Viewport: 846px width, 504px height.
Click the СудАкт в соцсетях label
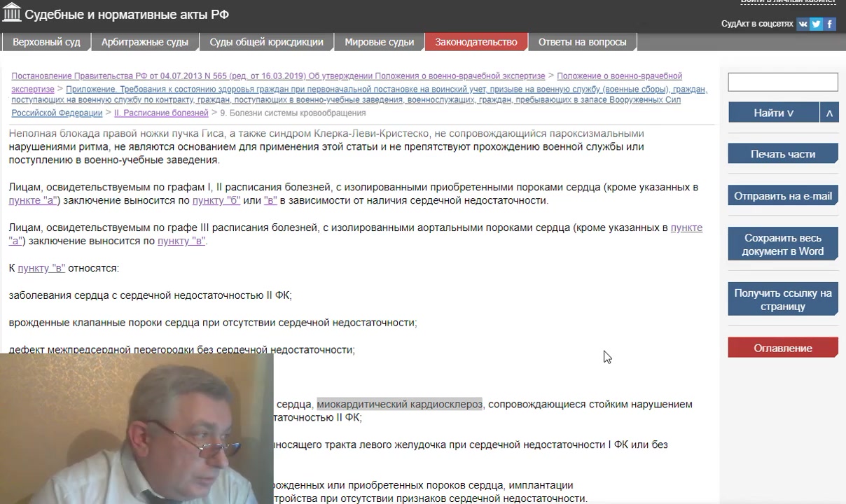click(757, 24)
